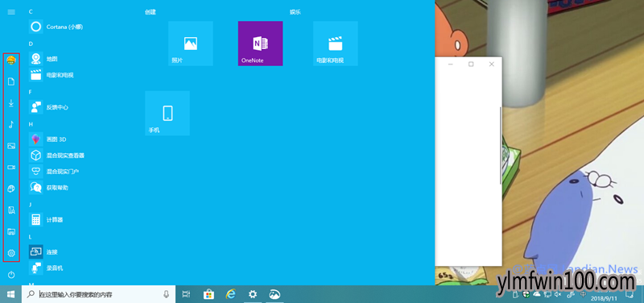Open Network icon in Start sidebar

tap(11, 189)
